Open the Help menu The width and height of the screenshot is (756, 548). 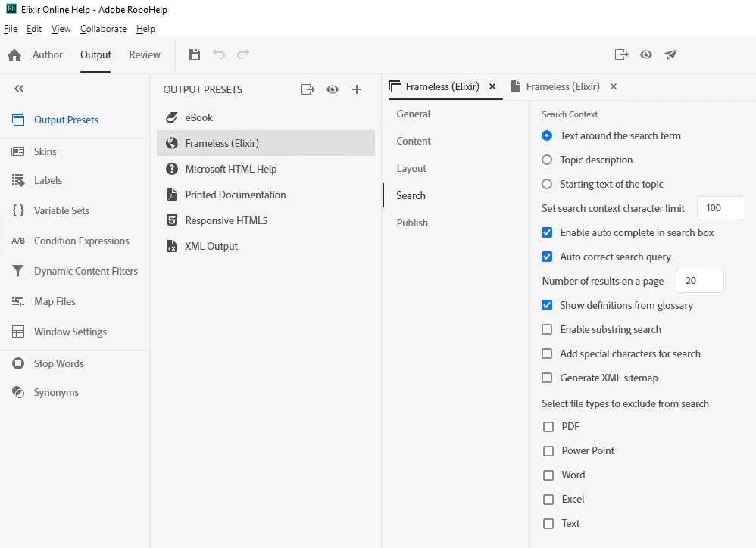pyautogui.click(x=145, y=29)
